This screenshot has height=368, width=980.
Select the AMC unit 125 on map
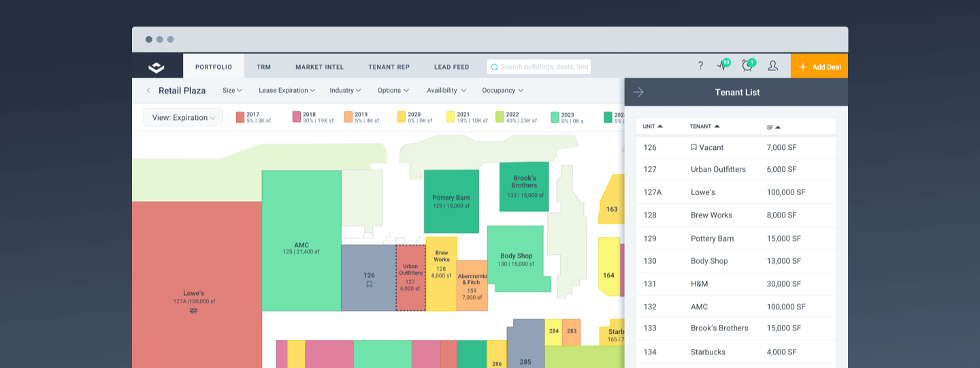pos(301,241)
